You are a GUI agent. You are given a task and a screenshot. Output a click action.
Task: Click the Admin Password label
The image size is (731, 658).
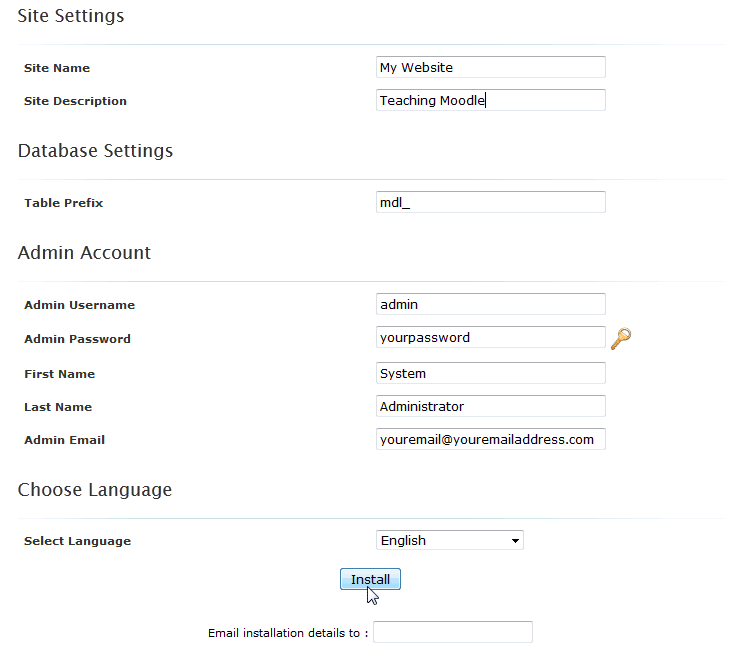coord(77,339)
